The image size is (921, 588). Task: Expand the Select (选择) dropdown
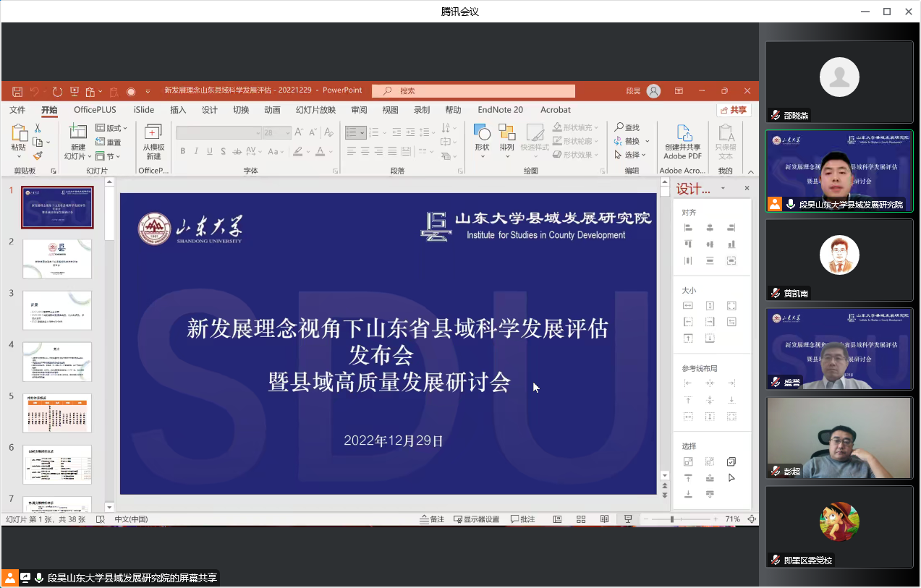[631, 155]
